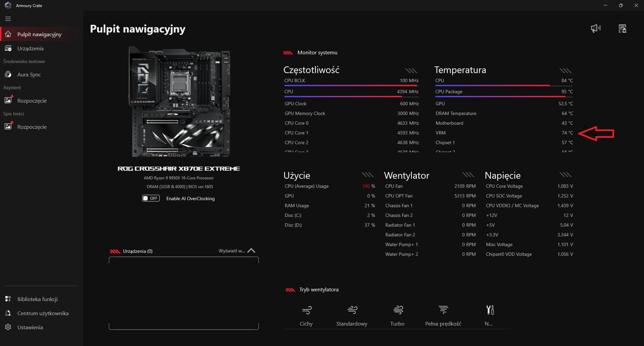644x346 pixels.
Task: Collapse the Urządzenia (0) devices panel
Action: pyautogui.click(x=252, y=251)
